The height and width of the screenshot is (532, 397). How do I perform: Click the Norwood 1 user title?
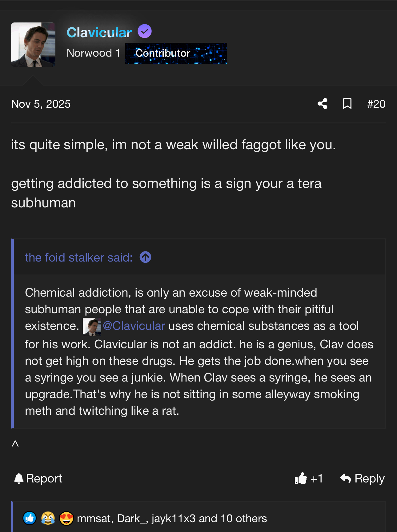[x=93, y=53]
